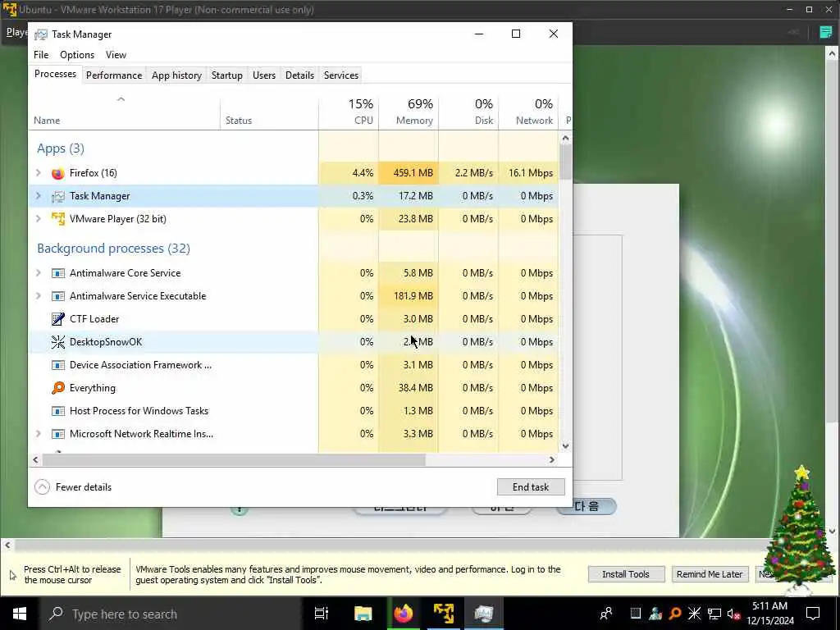Switch to the Startup tab

[x=227, y=75]
